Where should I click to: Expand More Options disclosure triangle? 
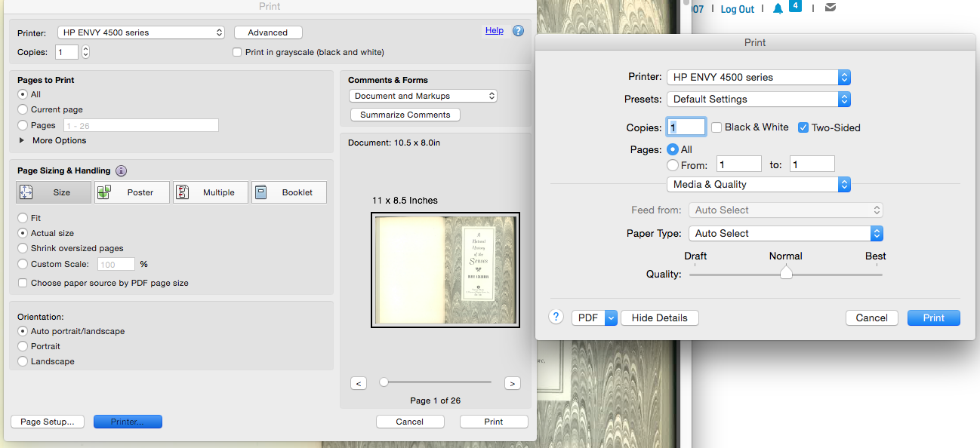21,140
